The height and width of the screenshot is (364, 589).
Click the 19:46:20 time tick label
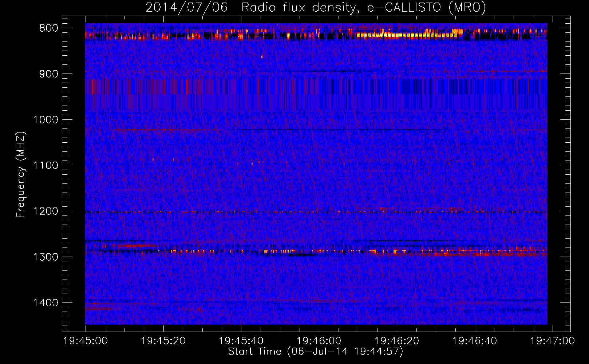click(397, 341)
